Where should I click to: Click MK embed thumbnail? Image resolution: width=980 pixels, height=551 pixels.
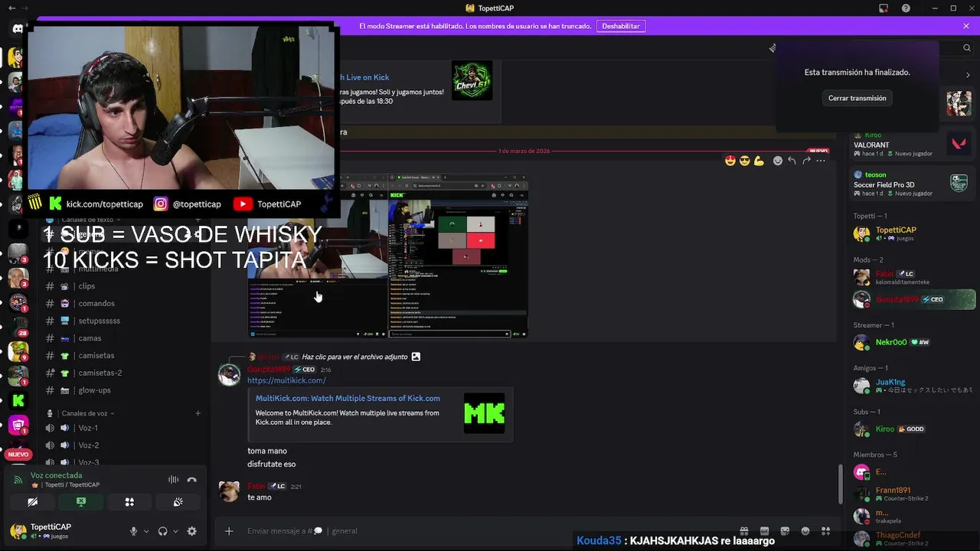(x=484, y=413)
